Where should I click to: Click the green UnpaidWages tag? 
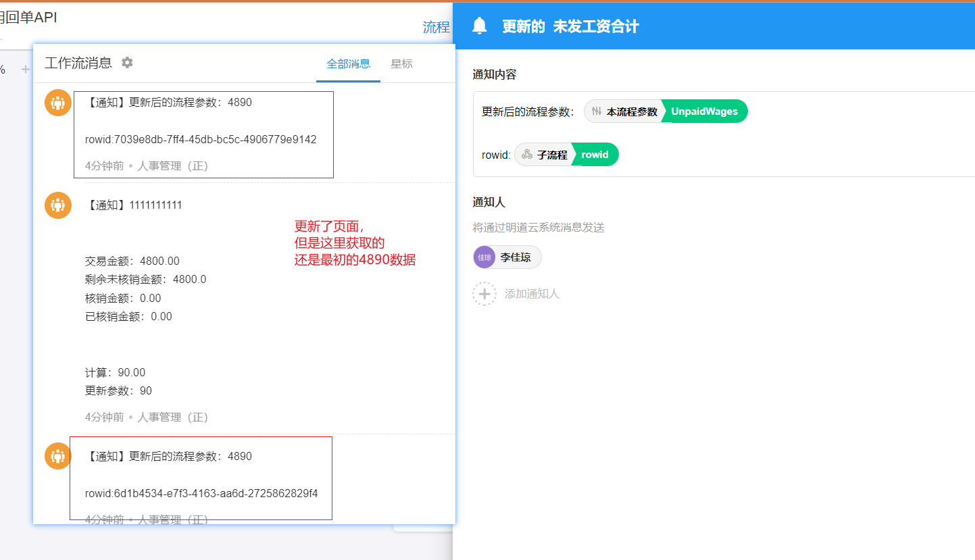[704, 111]
